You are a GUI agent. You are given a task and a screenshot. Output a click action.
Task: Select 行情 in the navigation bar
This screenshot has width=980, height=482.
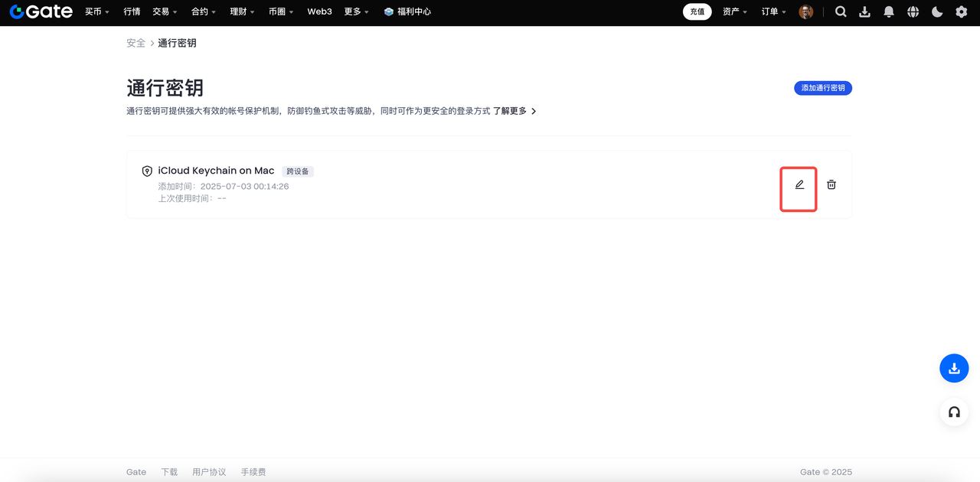[x=131, y=11]
